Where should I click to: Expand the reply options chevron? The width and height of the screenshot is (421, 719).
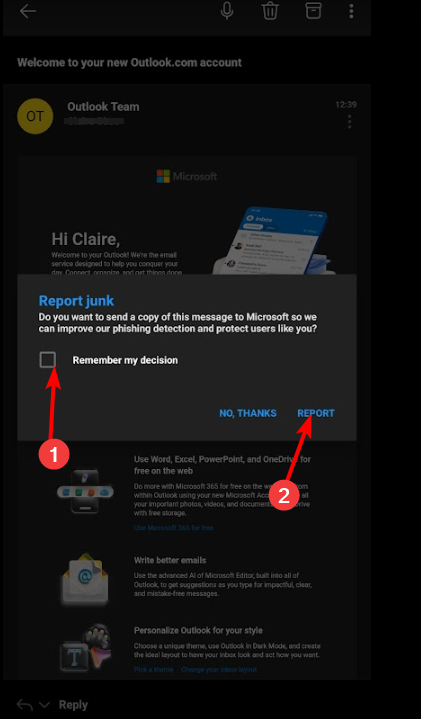(44, 705)
